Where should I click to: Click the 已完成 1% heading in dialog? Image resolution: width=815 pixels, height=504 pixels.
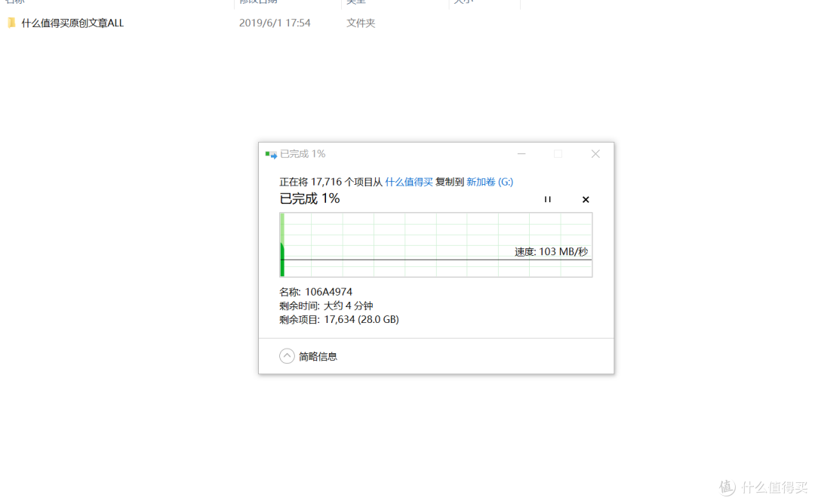click(x=310, y=198)
